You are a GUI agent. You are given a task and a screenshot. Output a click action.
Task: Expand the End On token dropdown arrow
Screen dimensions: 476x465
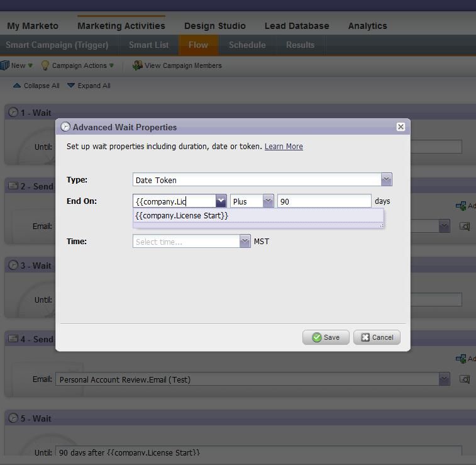[x=221, y=201]
